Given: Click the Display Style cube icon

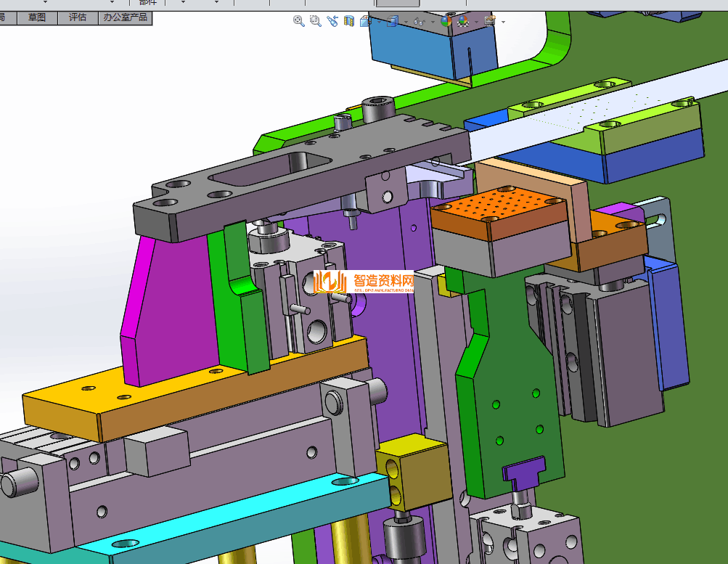Looking at the screenshot, I should (x=392, y=21).
